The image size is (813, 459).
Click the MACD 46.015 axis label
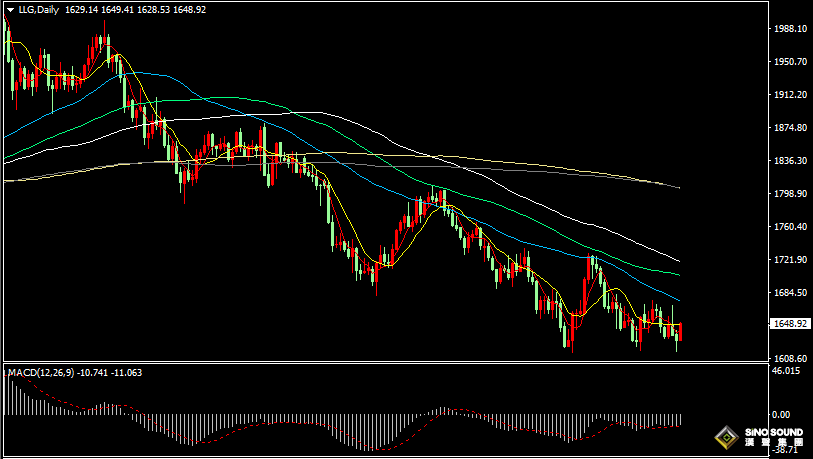787,371
